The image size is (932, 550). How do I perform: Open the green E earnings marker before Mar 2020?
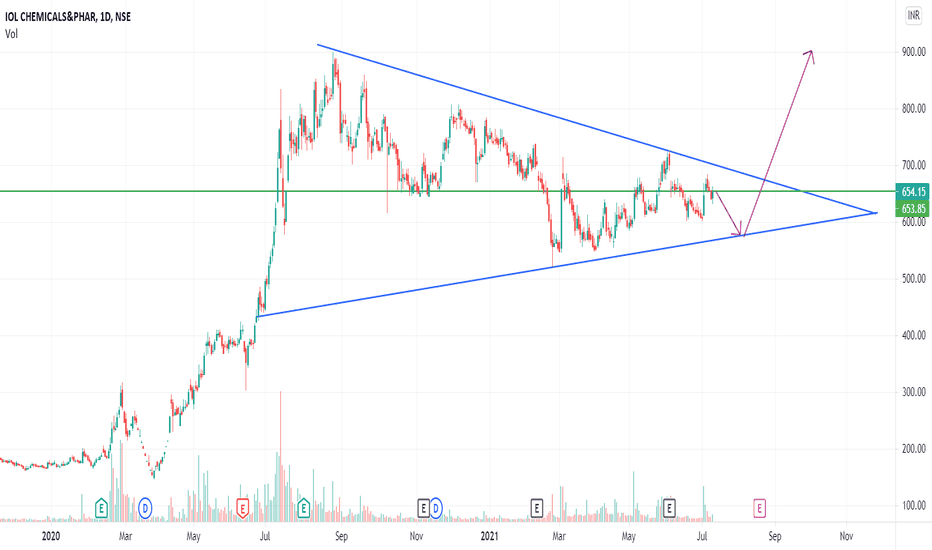pyautogui.click(x=101, y=508)
